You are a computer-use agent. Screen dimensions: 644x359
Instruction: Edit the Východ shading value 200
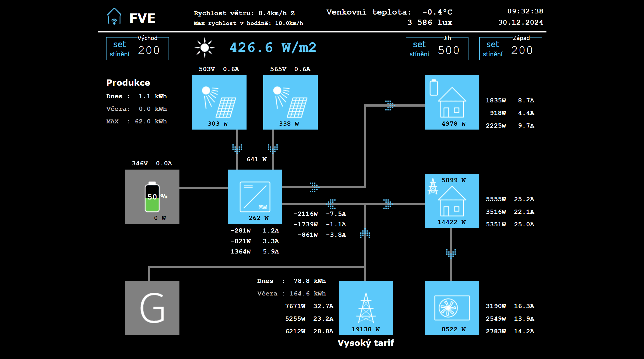tap(149, 50)
